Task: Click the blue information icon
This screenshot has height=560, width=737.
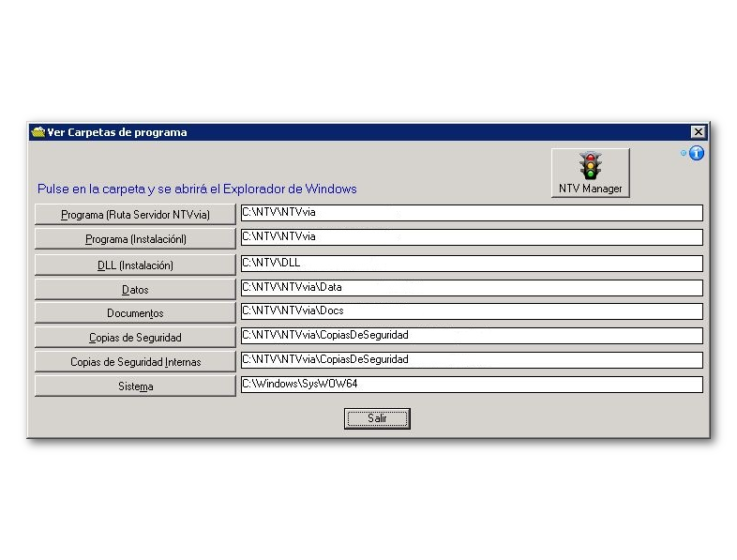Action: [x=697, y=153]
